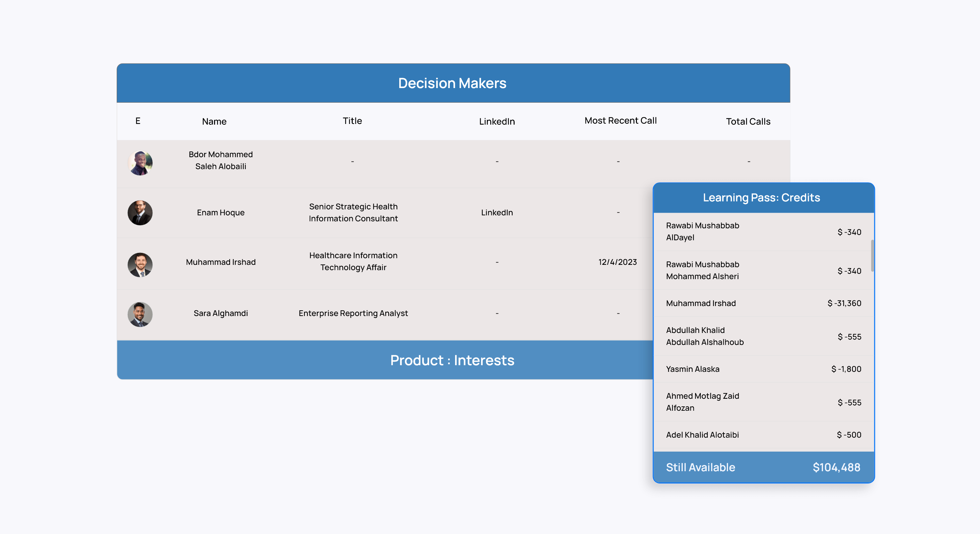Screen dimensions: 980x534
Task: Open Bdor Mohammed Saleh Alobaili's profile photo
Action: point(140,163)
